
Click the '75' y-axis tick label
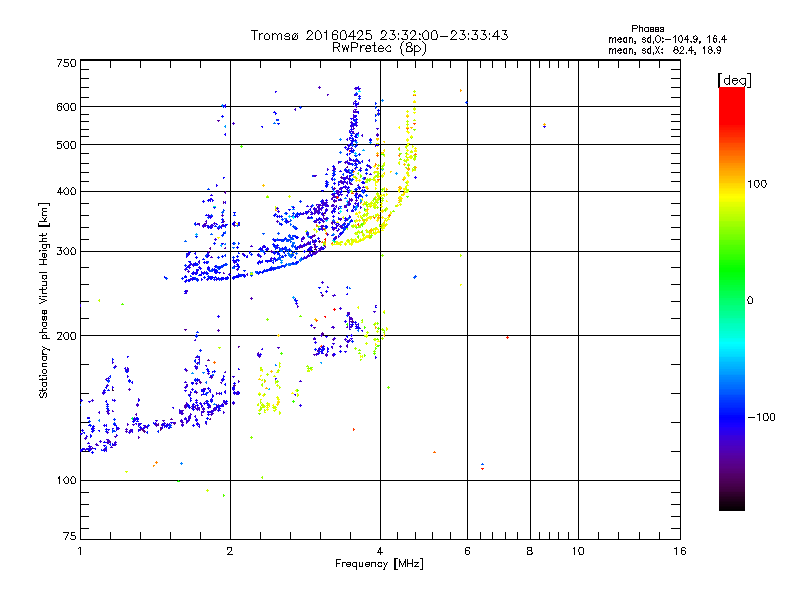70,536
